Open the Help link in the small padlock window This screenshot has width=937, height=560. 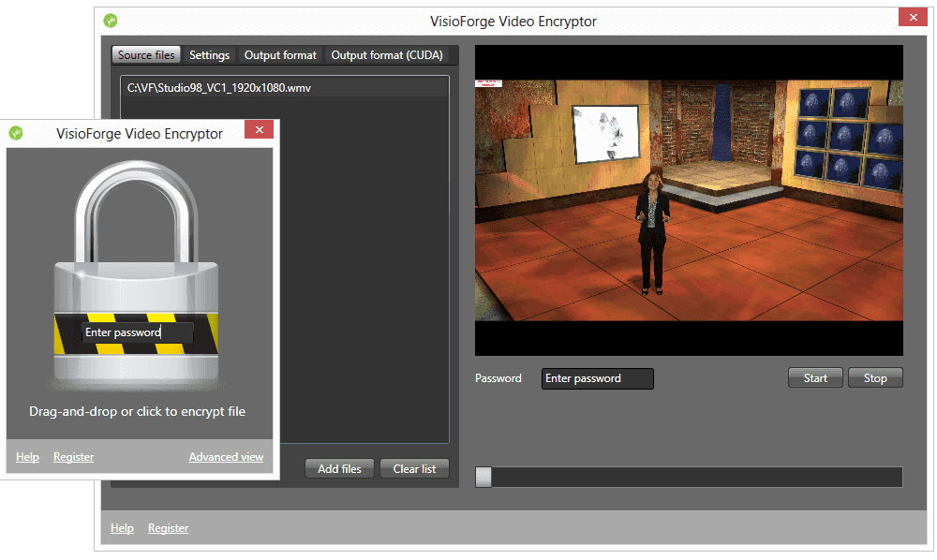(x=27, y=457)
